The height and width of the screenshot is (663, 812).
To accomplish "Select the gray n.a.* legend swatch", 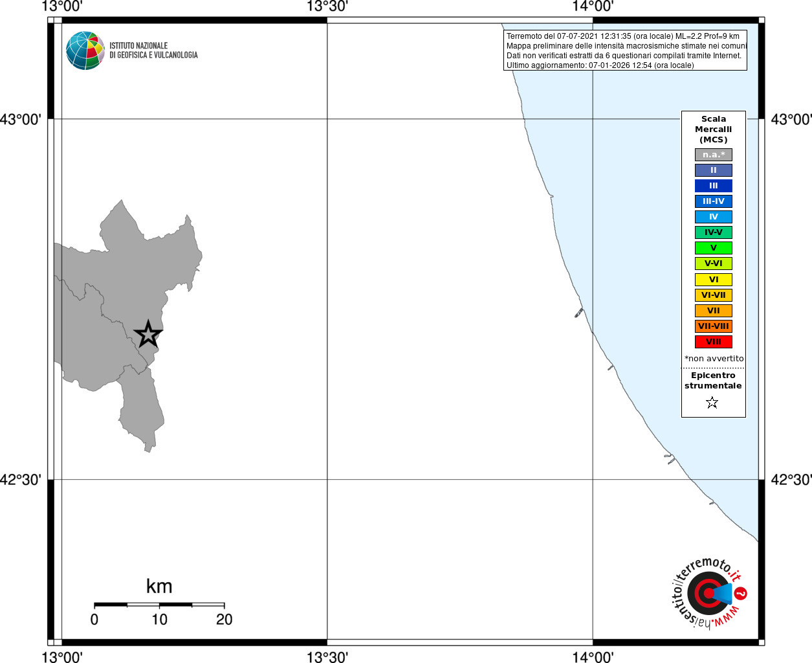I will [714, 155].
